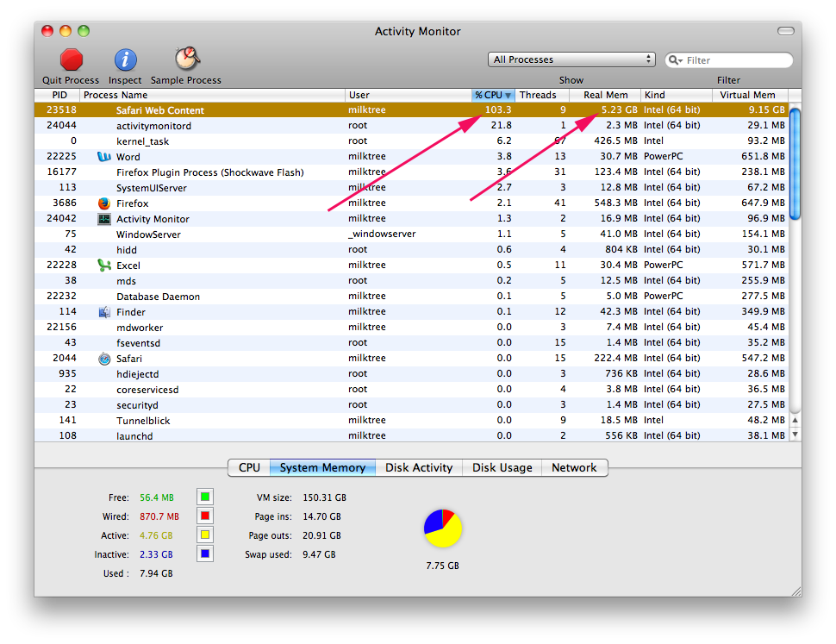Sort by Process Name column header
The width and height of the screenshot is (836, 644).
[212, 95]
